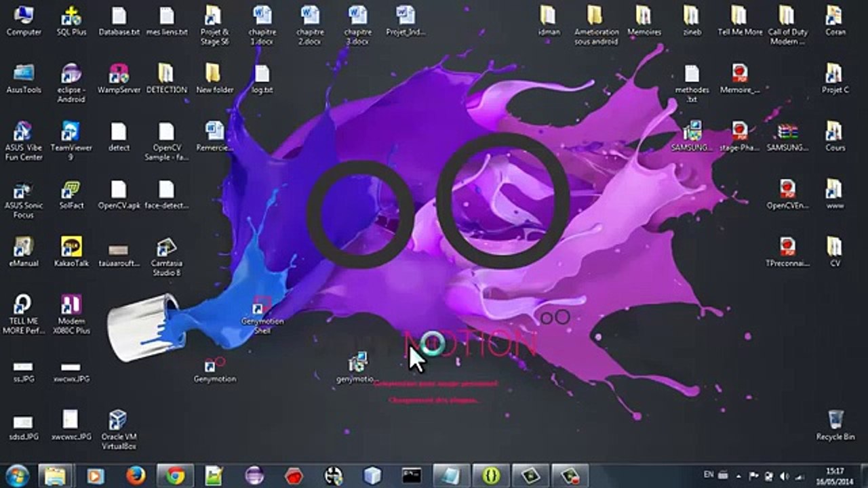Select the Oracle VM VirtualBox desktop shortcut
868x488 pixels.
119,430
